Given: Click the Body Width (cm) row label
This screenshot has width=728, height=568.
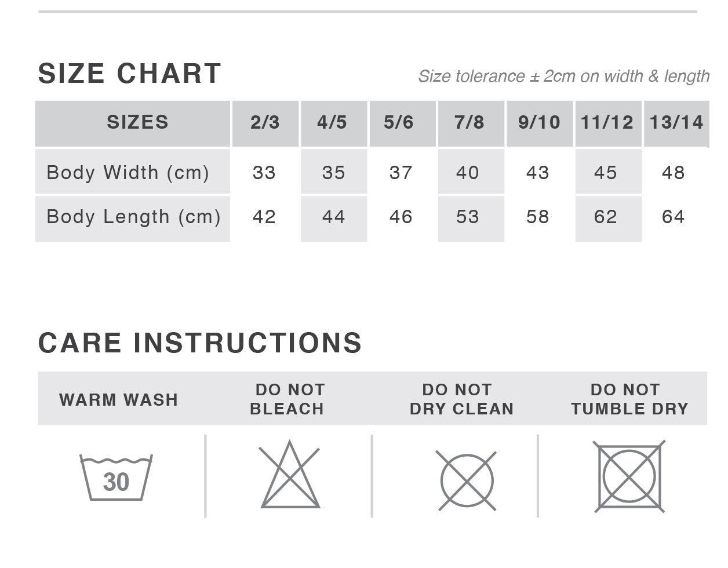Looking at the screenshot, I should pyautogui.click(x=128, y=173).
